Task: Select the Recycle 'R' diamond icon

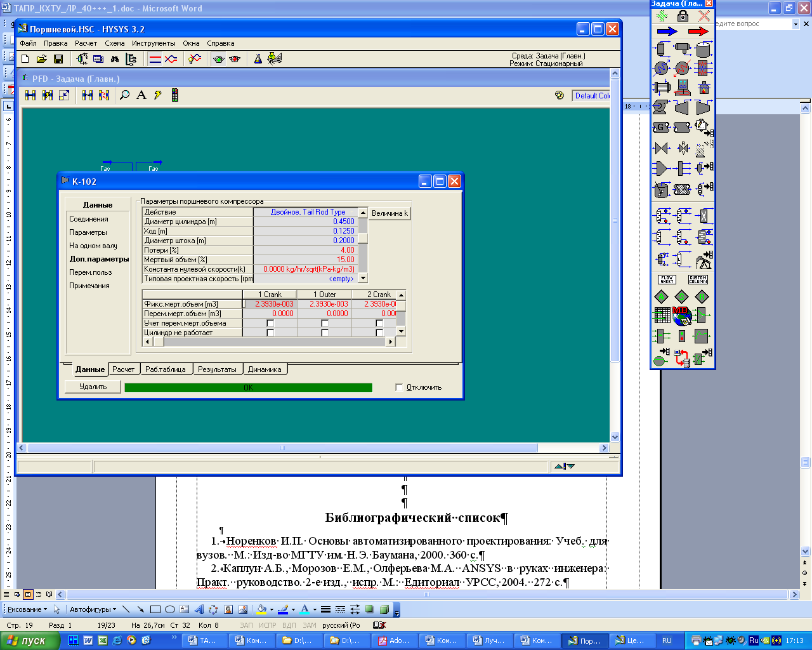Action: [702, 296]
